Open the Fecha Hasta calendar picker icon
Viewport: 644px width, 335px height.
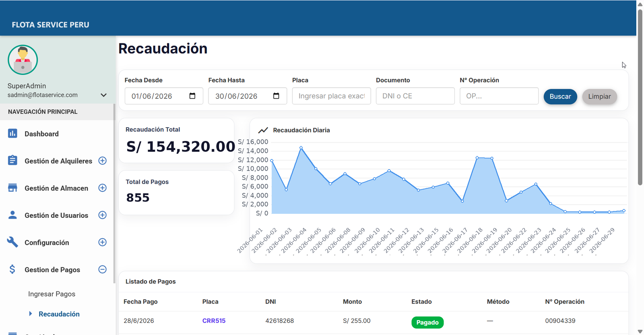pyautogui.click(x=276, y=96)
